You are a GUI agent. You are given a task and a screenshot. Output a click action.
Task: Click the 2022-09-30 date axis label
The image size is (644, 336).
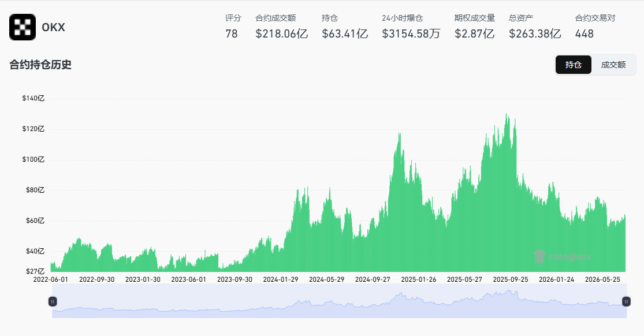click(97, 279)
